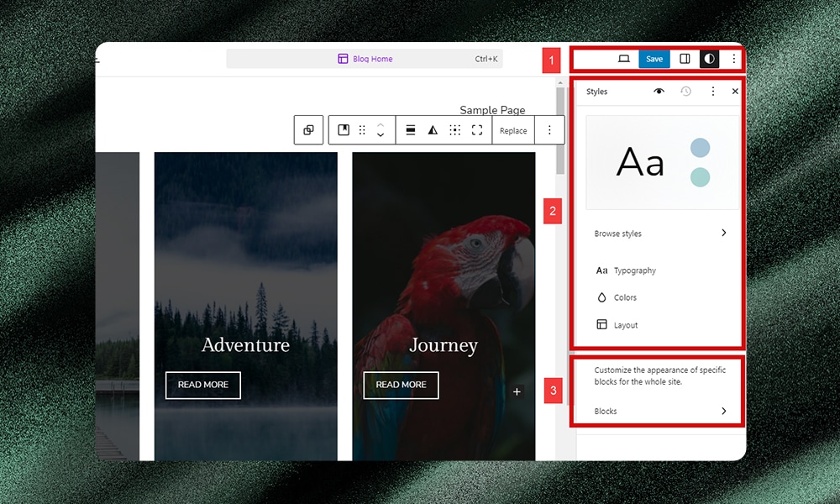Screen dimensions: 840x504
Task: Open alignment options in the block toolbar
Action: [x=412, y=130]
